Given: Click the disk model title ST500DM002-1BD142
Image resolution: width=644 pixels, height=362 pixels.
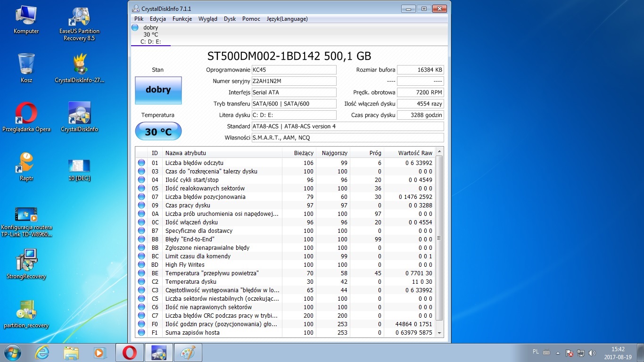Looking at the screenshot, I should [x=289, y=56].
